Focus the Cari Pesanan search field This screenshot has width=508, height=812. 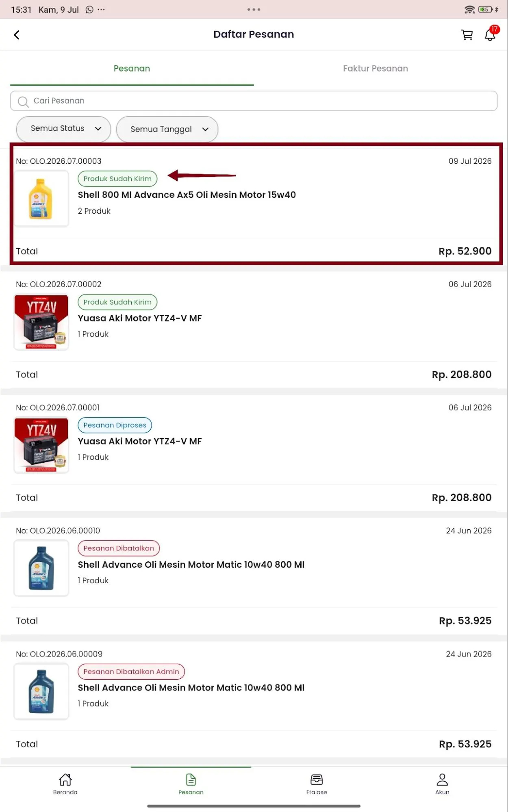[254, 101]
